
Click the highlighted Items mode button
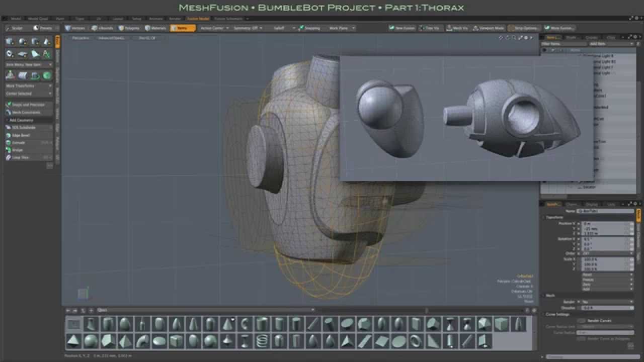click(x=183, y=28)
